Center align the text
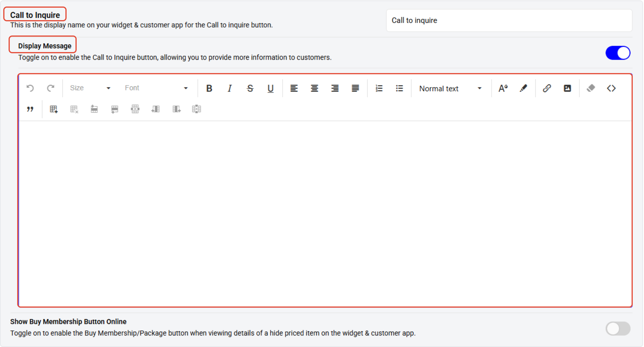 [314, 88]
